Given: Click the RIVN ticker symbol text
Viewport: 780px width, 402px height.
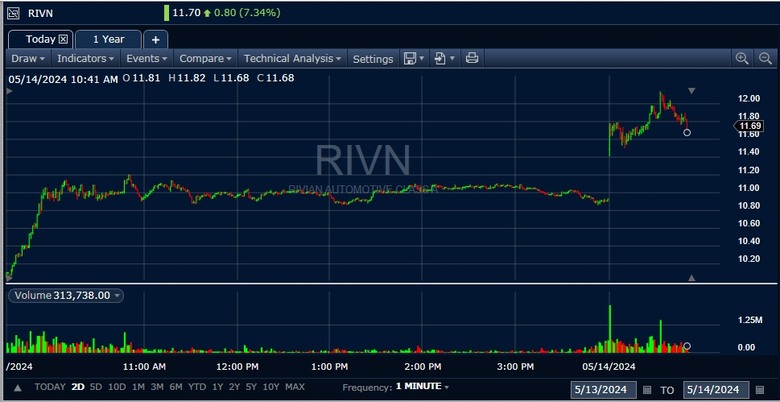Looking at the screenshot, I should tap(40, 13).
